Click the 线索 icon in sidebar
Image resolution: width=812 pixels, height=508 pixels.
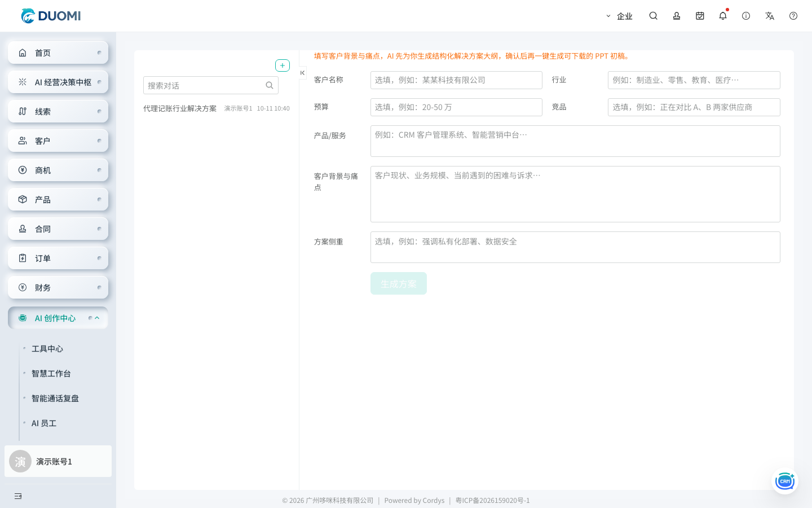[23, 111]
